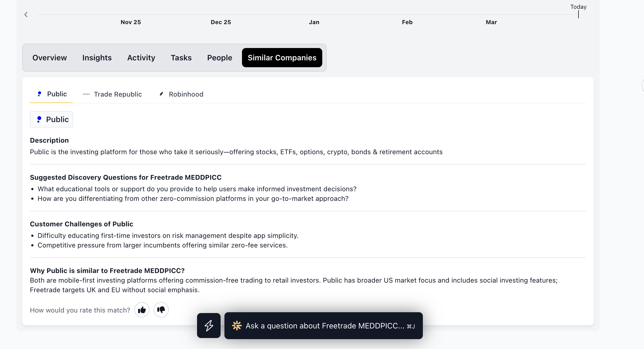Click the educational tools discovery question
Viewport: 644px width, 349px height.
coord(197,189)
